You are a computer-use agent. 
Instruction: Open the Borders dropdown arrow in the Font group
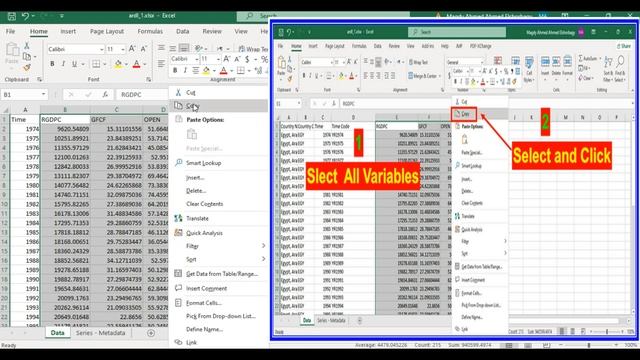[x=104, y=64]
